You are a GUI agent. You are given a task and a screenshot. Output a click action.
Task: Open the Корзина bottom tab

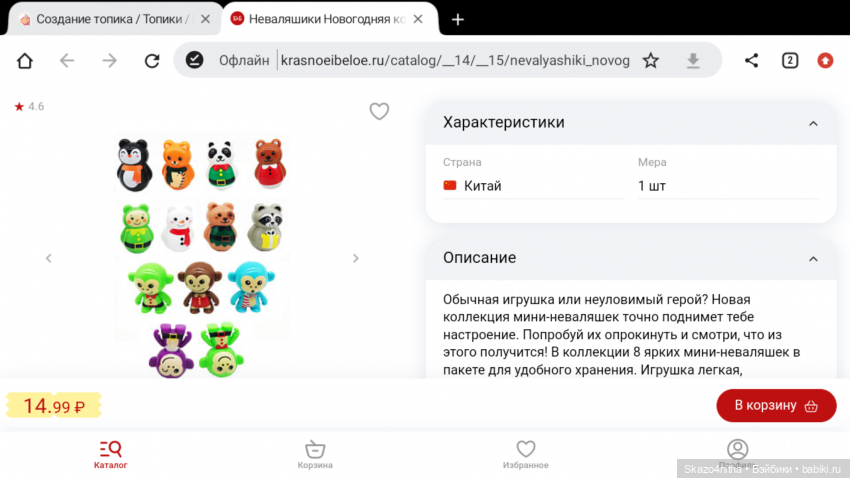(315, 454)
